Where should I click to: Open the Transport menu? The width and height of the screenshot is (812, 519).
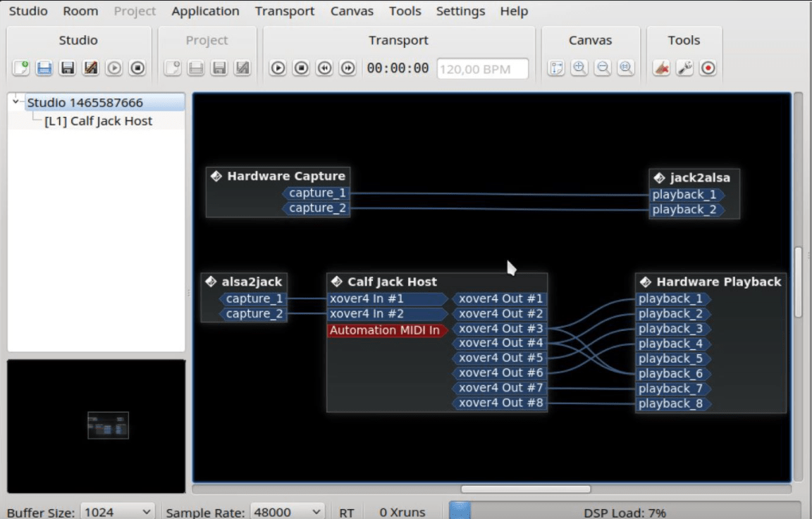click(x=285, y=11)
